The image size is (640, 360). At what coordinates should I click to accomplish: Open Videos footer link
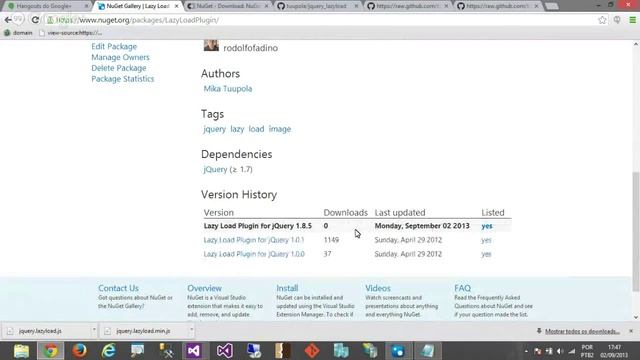378,288
